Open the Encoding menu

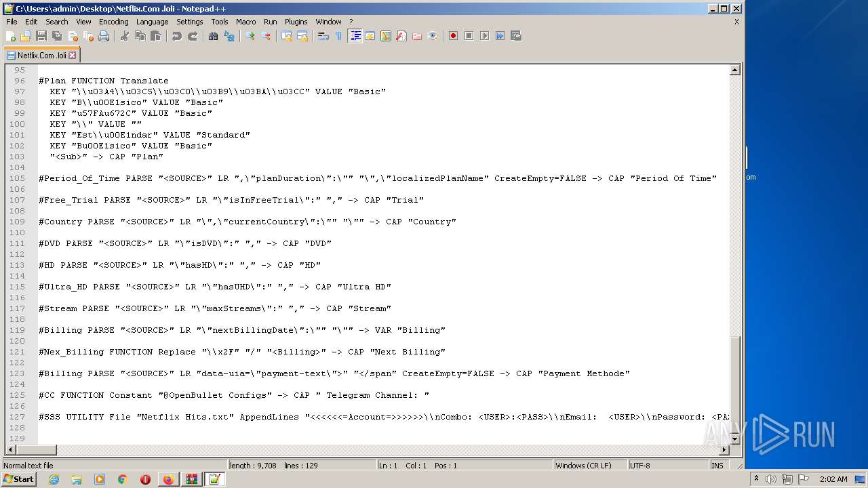pyautogui.click(x=114, y=22)
